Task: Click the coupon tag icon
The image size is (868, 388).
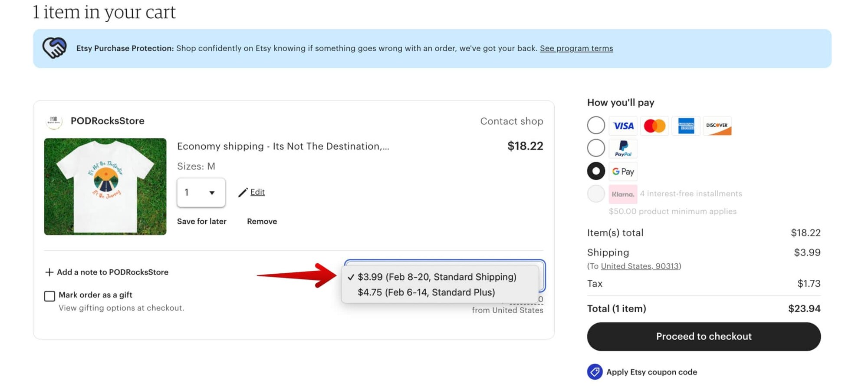Action: 595,372
